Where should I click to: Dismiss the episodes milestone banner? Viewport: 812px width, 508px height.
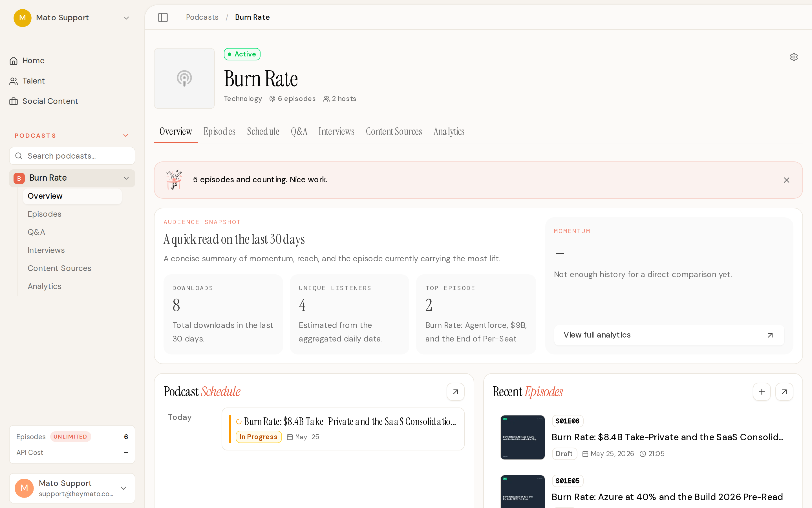(x=786, y=180)
